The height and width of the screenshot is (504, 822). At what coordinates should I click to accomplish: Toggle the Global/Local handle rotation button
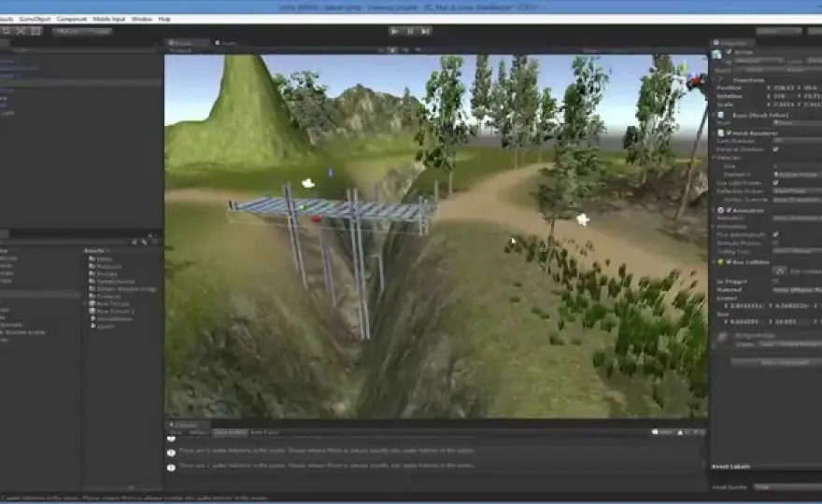[x=97, y=32]
